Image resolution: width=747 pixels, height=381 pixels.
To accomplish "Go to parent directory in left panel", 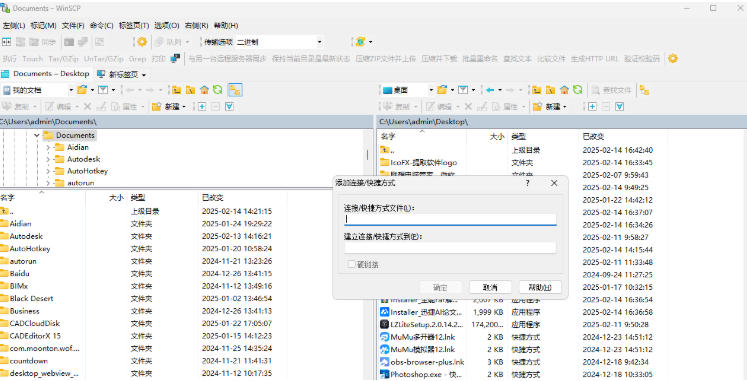I will (x=176, y=90).
